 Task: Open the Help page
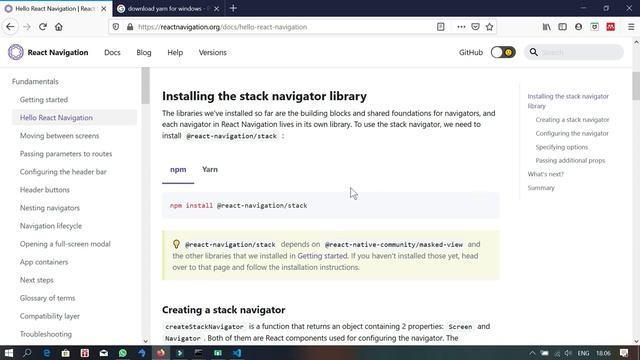click(175, 53)
